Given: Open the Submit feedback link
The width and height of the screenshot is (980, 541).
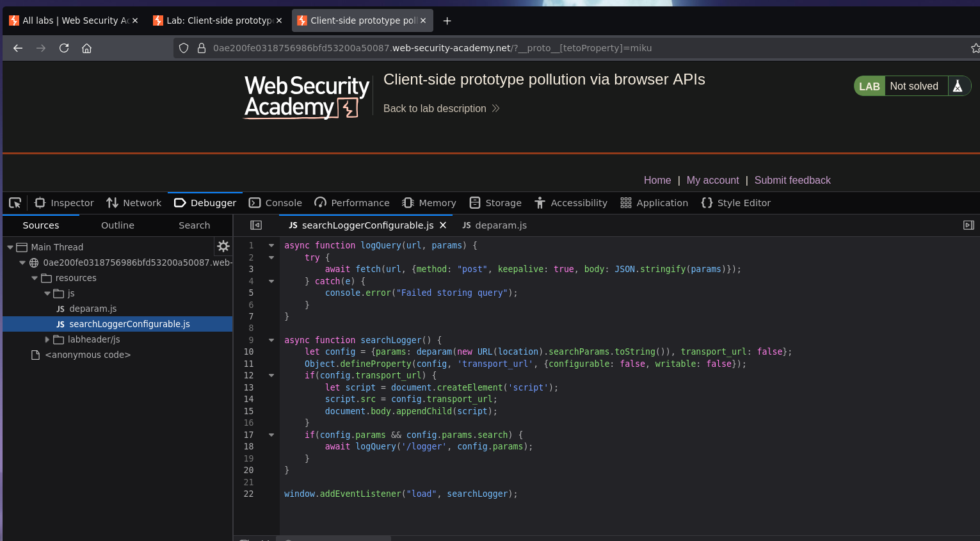Looking at the screenshot, I should click(792, 180).
